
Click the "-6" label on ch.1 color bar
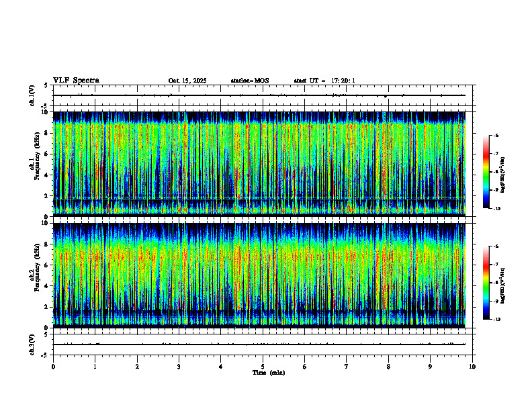(496, 136)
